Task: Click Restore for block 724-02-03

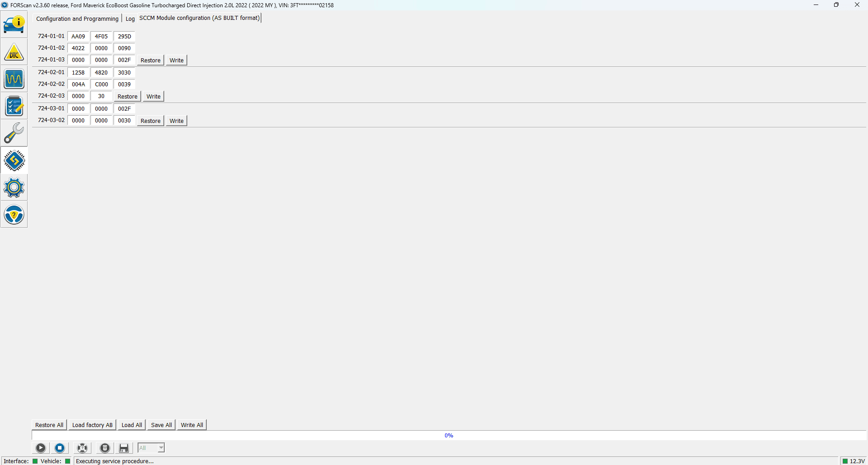Action: click(x=128, y=96)
